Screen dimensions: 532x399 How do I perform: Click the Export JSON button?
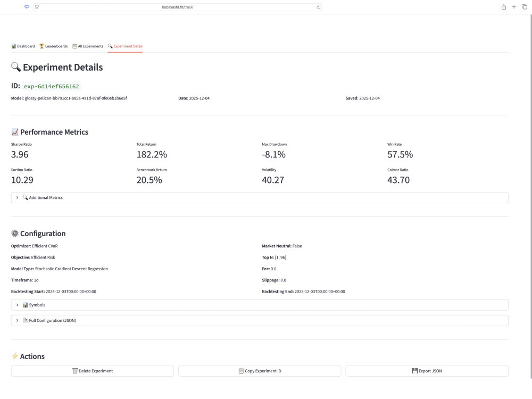[427, 371]
